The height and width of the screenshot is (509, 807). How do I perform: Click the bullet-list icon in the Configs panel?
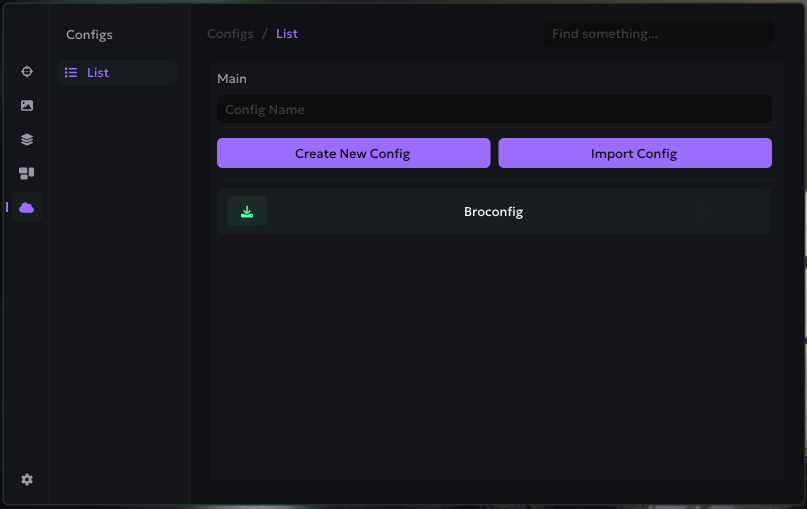click(71, 73)
